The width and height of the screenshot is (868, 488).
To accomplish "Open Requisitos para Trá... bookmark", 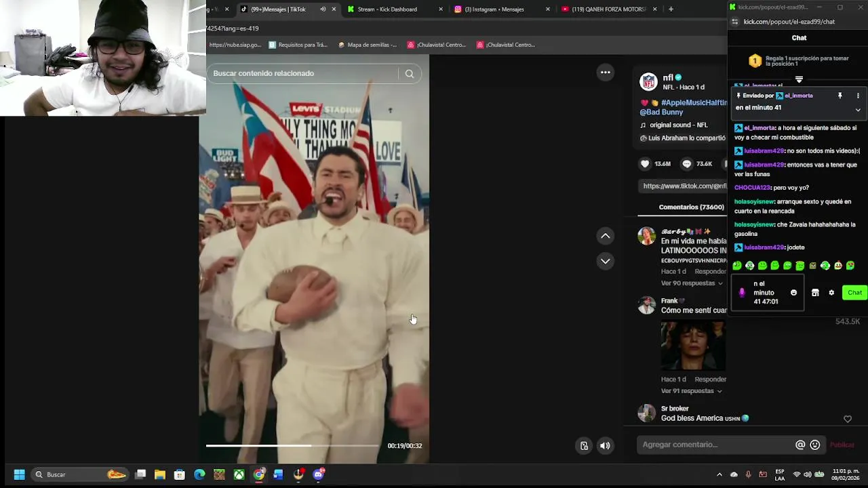I will click(298, 45).
